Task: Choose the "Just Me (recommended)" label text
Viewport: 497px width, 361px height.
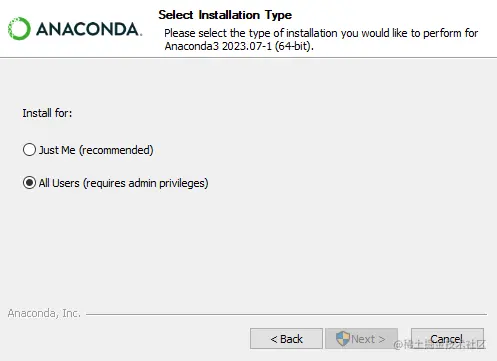Action: click(96, 150)
